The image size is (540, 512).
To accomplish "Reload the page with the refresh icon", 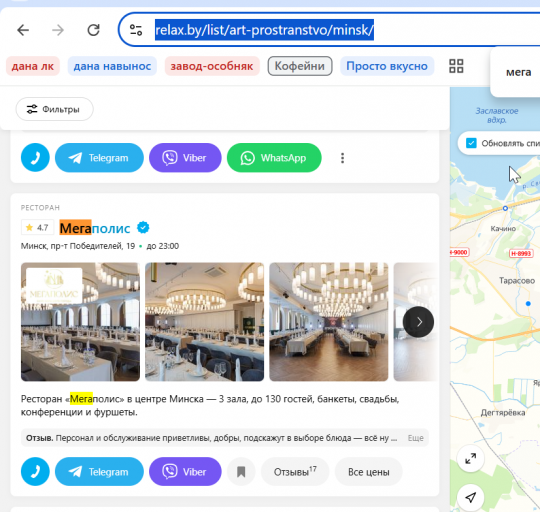I will [x=93, y=30].
